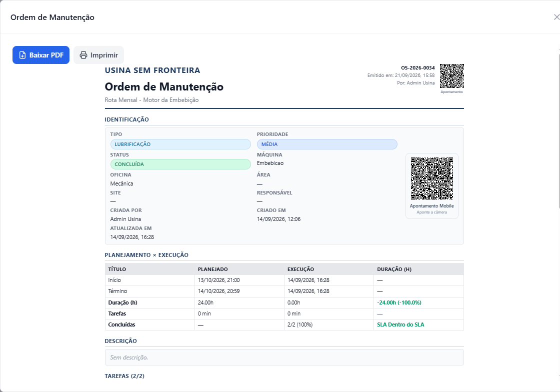Image resolution: width=560 pixels, height=392 pixels.
Task: Click the 'SLA Dentro do SLA' indicator
Action: [x=400, y=325]
